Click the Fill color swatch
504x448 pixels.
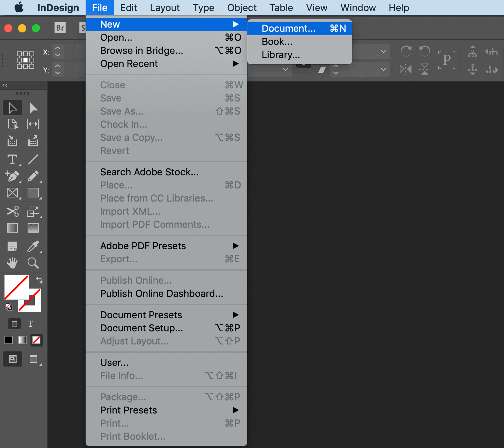[x=16, y=287]
